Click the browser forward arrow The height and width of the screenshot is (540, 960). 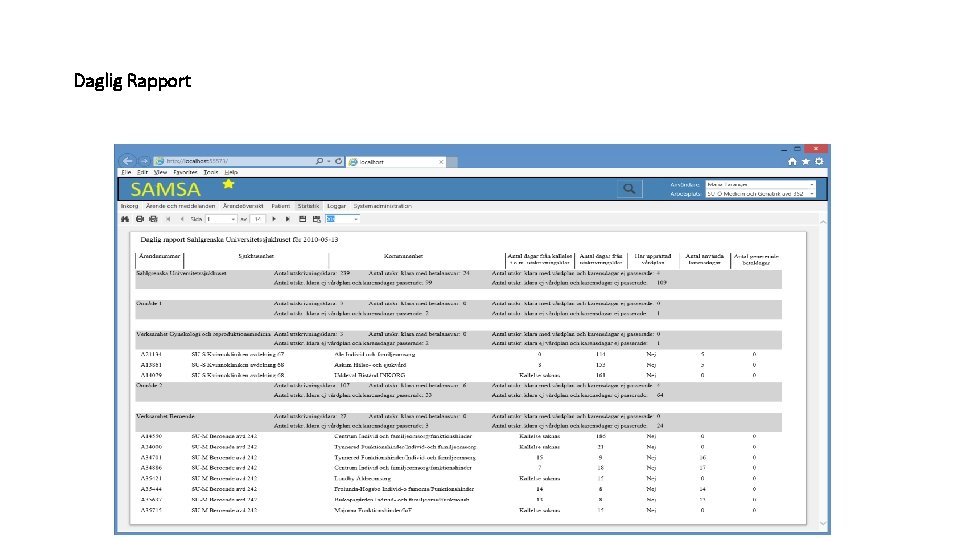click(144, 161)
